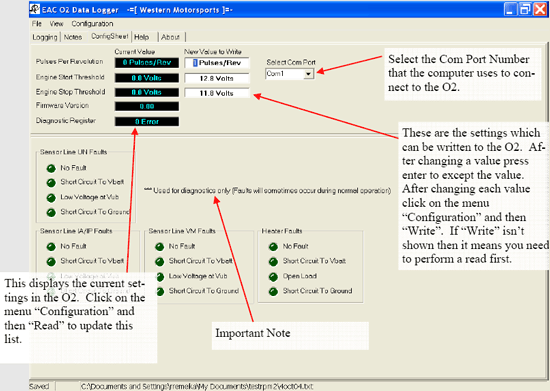The image size is (550, 391).
Task: Click VM Short Circuit To Ground indicator
Action: pos(160,291)
